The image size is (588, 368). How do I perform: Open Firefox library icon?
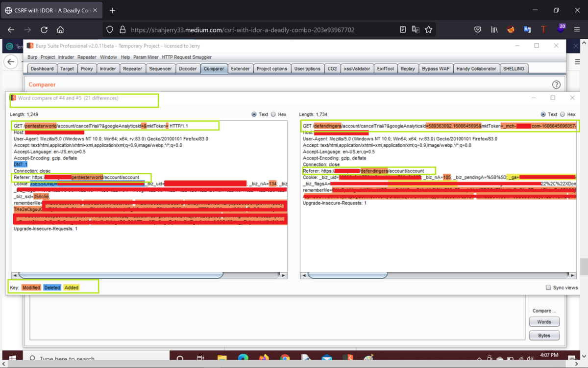494,30
